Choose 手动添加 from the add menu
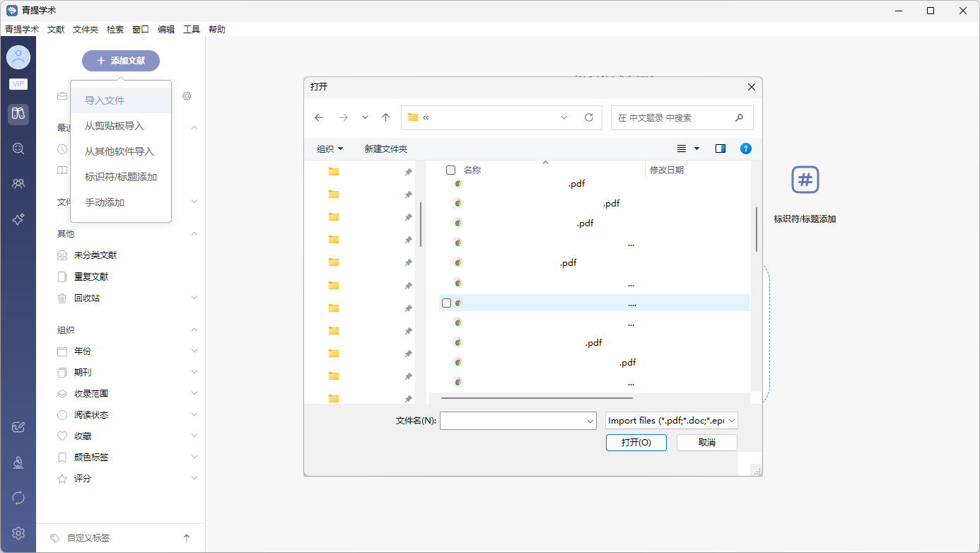The width and height of the screenshot is (980, 553). pyautogui.click(x=121, y=202)
